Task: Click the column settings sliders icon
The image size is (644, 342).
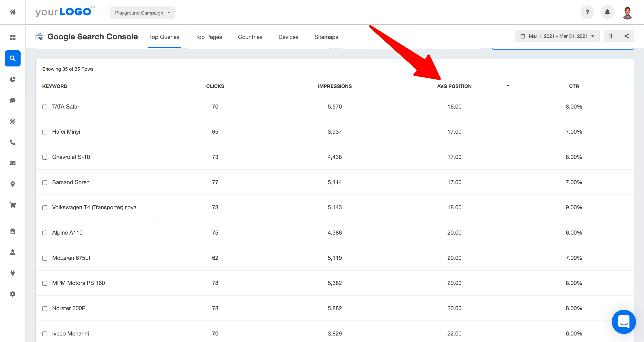Action: (611, 36)
